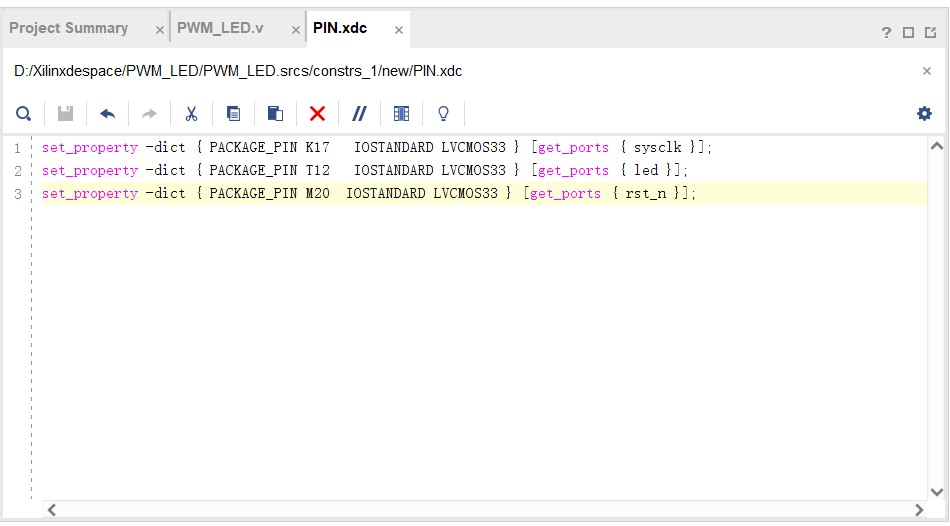Cut selection with the scissors icon
Image resolution: width=950 pixels, height=526 pixels.
click(x=191, y=114)
